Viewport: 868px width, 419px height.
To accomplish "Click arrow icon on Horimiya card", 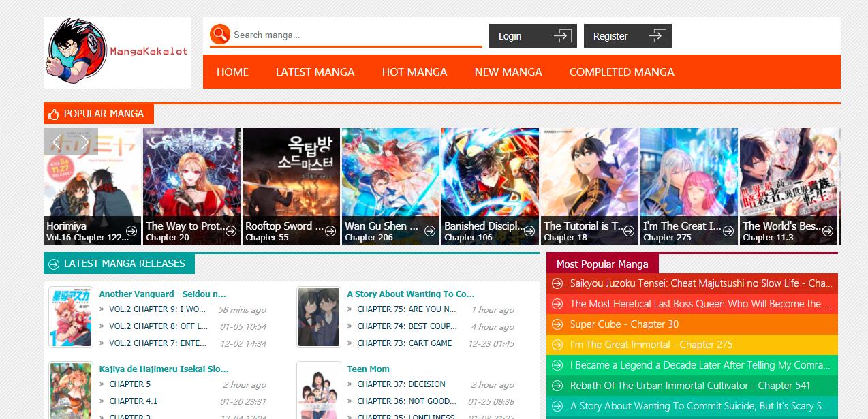I will [131, 232].
